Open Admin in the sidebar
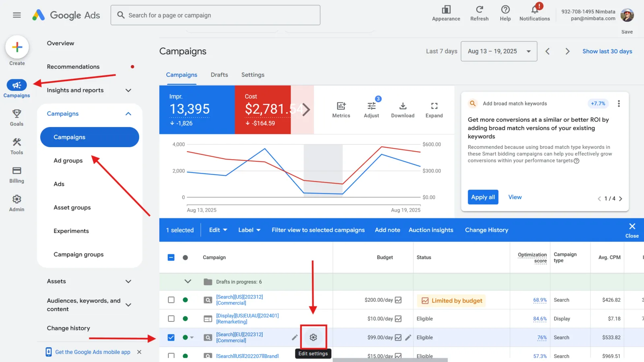Image resolution: width=644 pixels, height=362 pixels. pyautogui.click(x=17, y=203)
